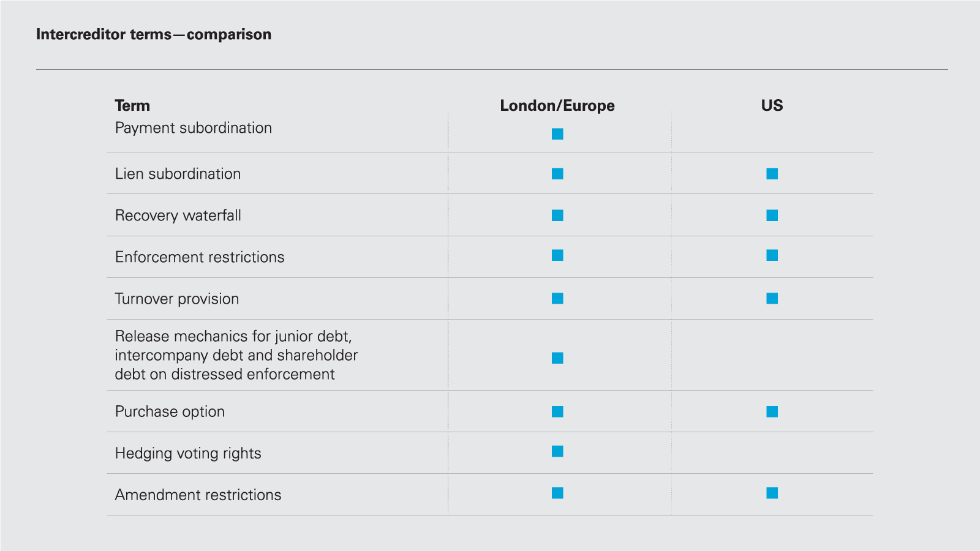Click the Amendment restrictions row label
Screen dimensions: 980x551
(x=198, y=495)
